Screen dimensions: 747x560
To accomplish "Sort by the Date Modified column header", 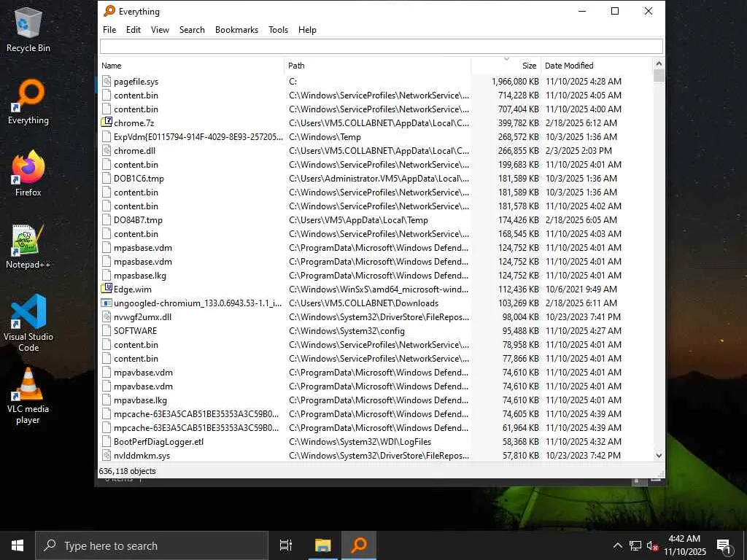I will [597, 66].
